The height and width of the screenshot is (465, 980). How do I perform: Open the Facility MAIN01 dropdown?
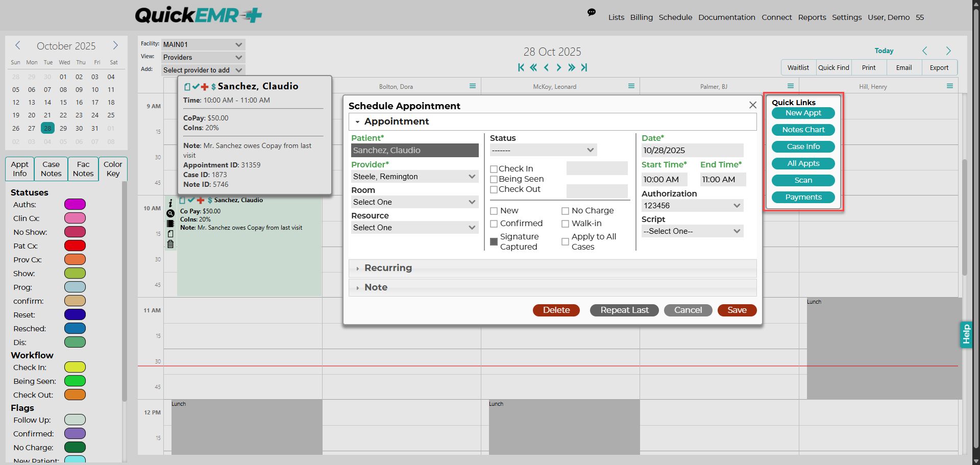(x=203, y=44)
